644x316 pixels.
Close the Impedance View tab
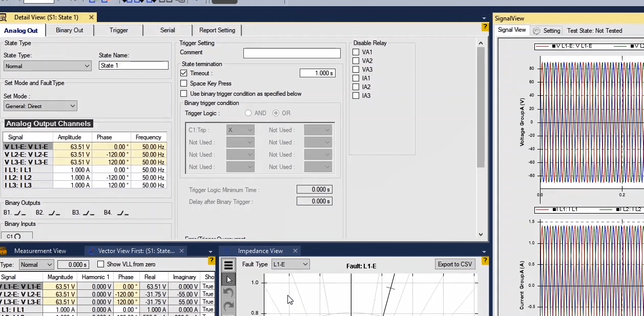coord(295,251)
